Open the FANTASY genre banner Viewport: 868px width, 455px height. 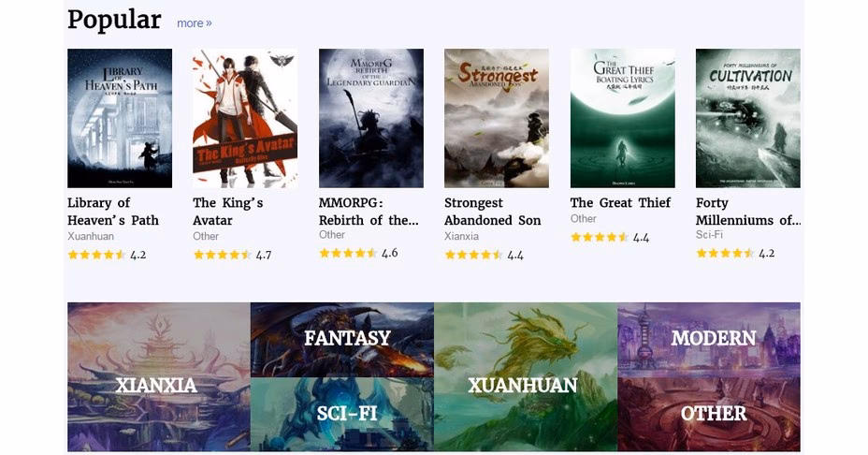tap(342, 339)
